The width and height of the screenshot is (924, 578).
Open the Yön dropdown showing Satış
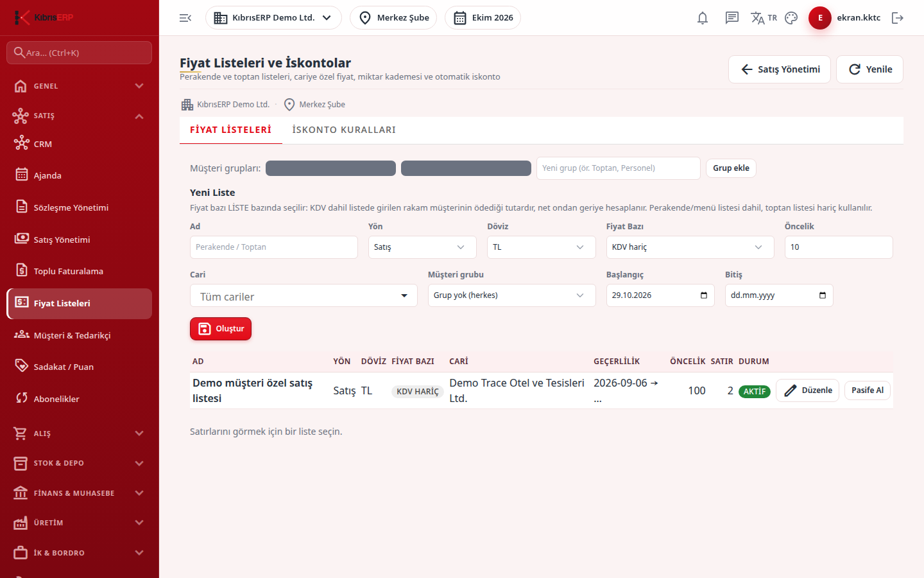pyautogui.click(x=422, y=247)
